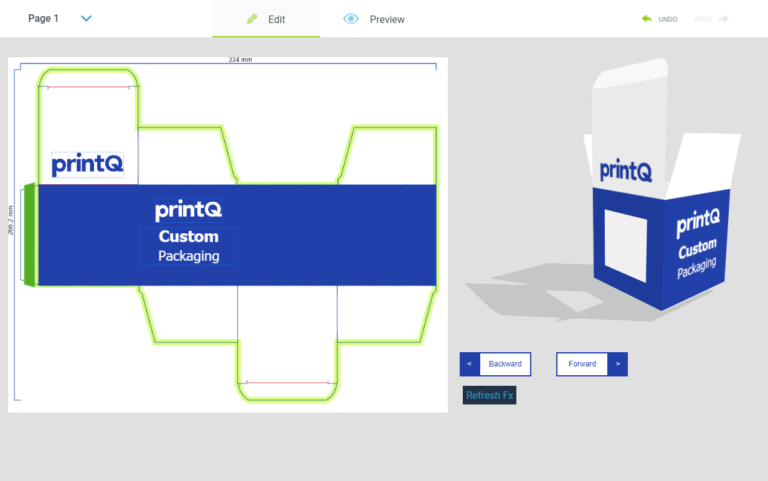Click the pencil icon on Edit tab

coord(252,19)
